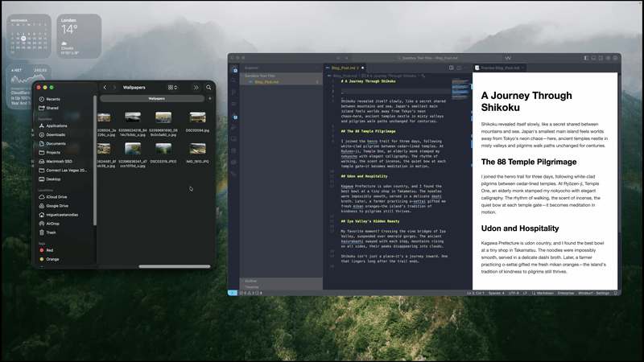
Task: Select the DSC00094.jpg thumbnail
Action: (x=197, y=117)
